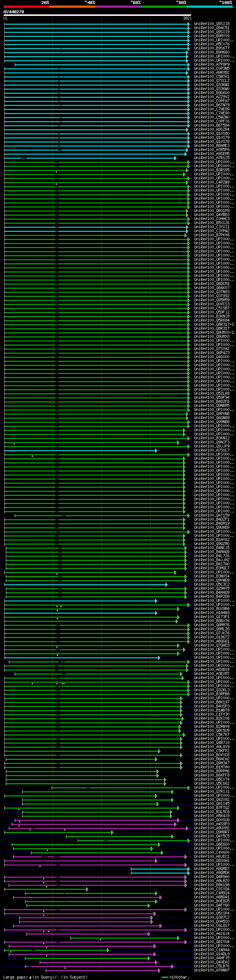Click the cyan ~100% identity legend bar
236x980 pixels.
coord(209,7)
